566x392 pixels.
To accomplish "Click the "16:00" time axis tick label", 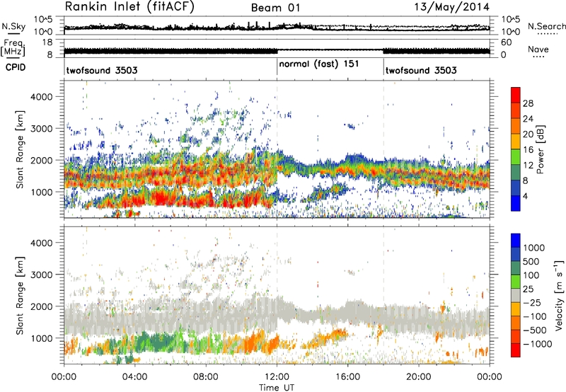I will [347, 377].
